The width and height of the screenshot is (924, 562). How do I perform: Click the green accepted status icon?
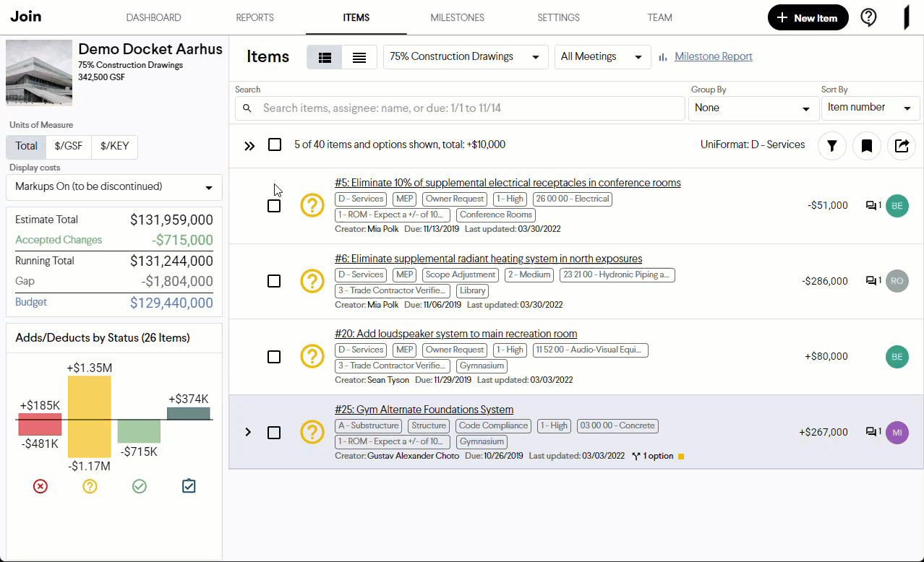click(140, 486)
